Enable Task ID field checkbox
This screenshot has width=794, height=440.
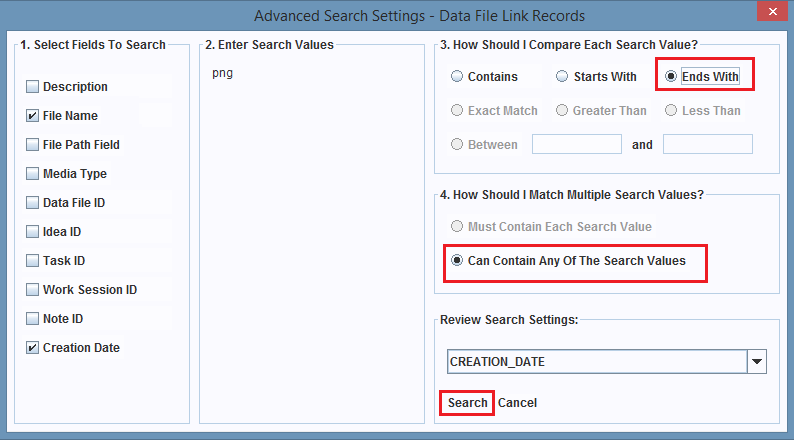33,261
